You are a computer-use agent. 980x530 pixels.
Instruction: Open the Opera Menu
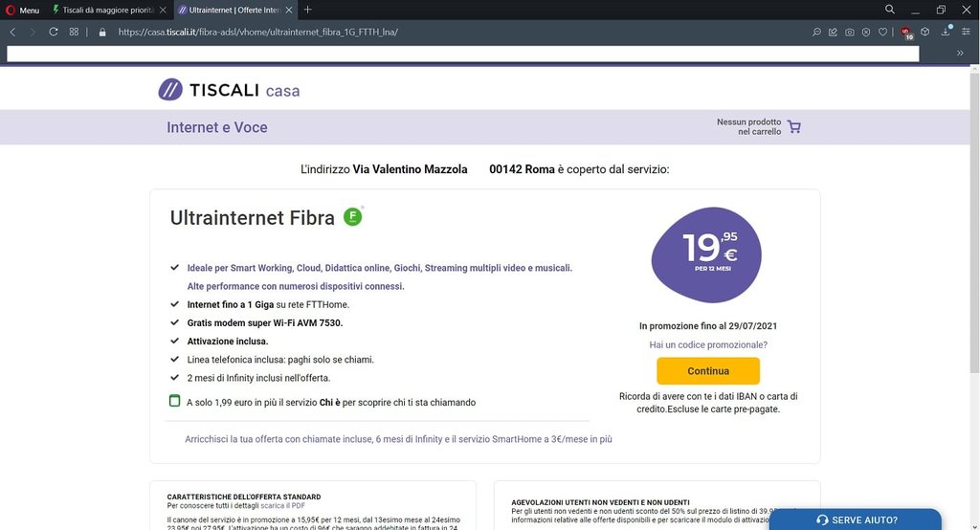pyautogui.click(x=22, y=10)
